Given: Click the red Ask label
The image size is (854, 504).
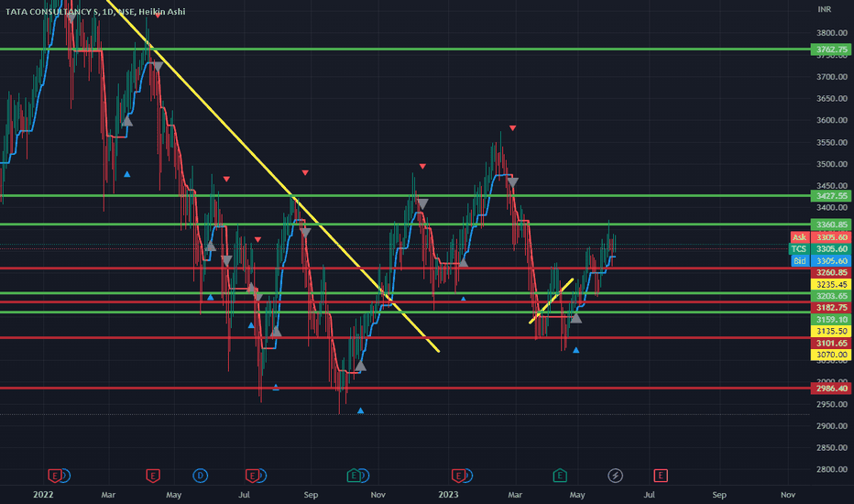Looking at the screenshot, I should click(x=800, y=237).
